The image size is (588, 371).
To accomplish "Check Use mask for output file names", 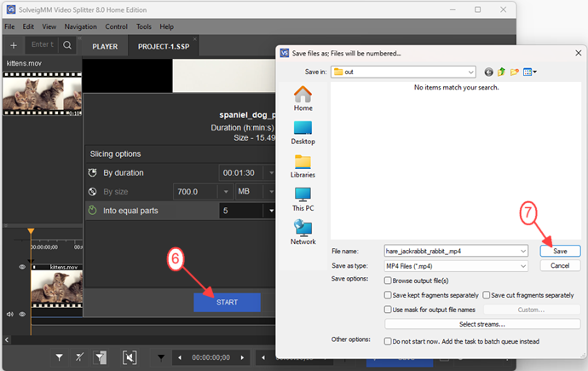I will pos(388,310).
